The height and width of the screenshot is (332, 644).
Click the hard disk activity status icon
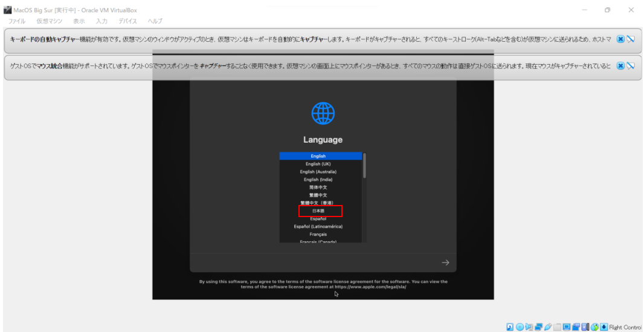pyautogui.click(x=510, y=327)
